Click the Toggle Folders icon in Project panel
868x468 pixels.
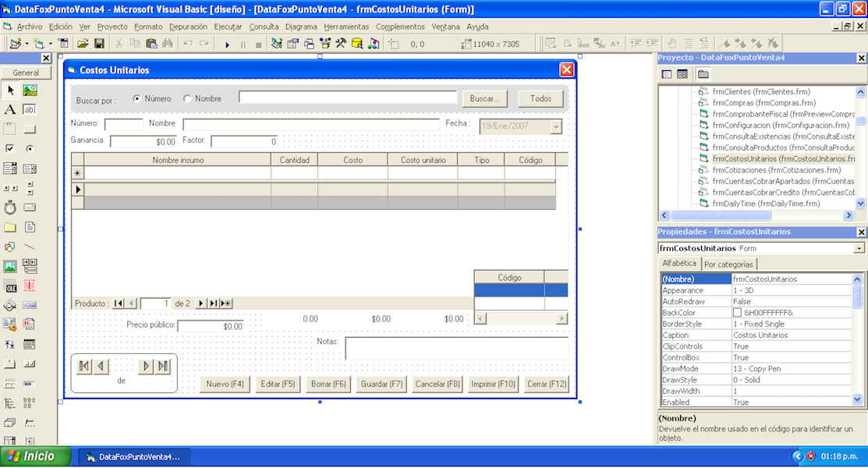coord(703,74)
